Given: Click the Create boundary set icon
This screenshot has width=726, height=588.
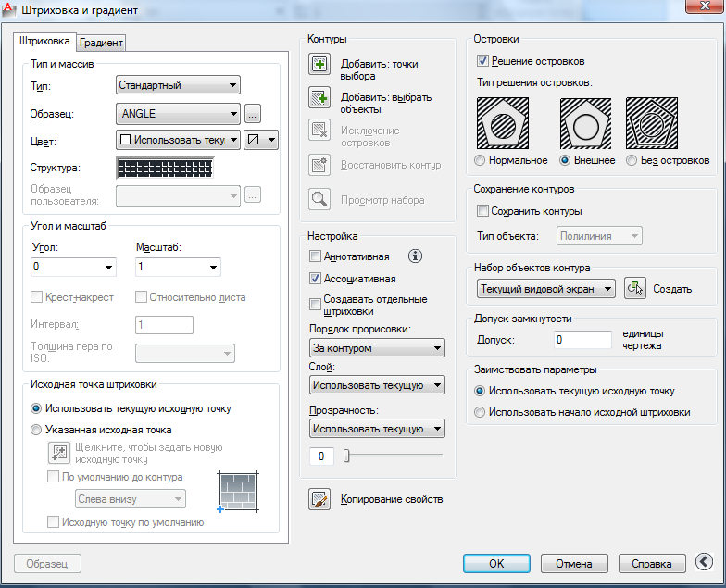Looking at the screenshot, I should tap(635, 289).
